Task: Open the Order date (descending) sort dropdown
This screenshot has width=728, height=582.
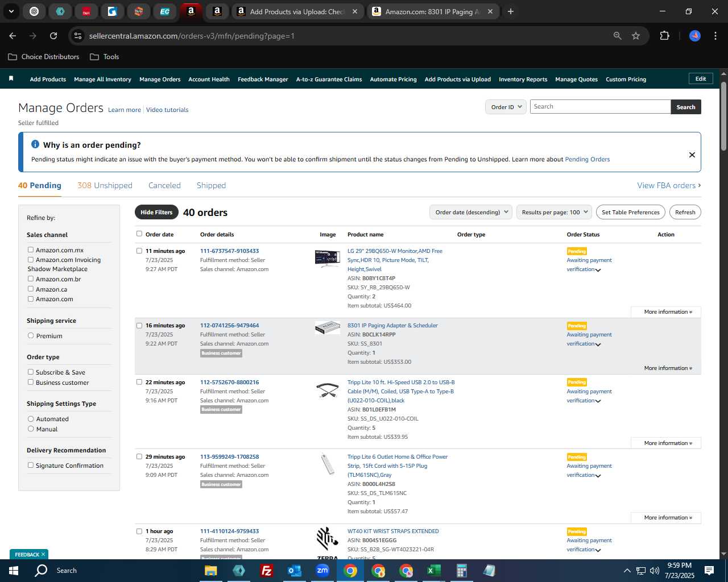Action: pos(471,212)
